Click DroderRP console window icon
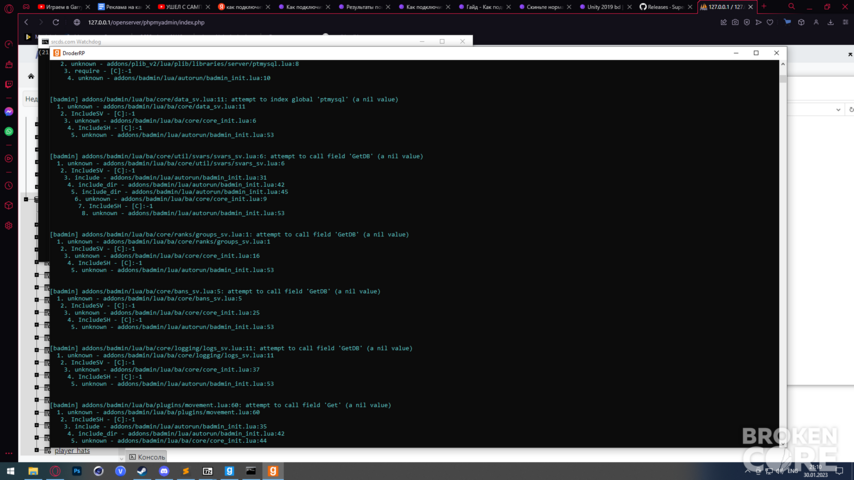Viewport: 854px width, 480px height. point(57,53)
